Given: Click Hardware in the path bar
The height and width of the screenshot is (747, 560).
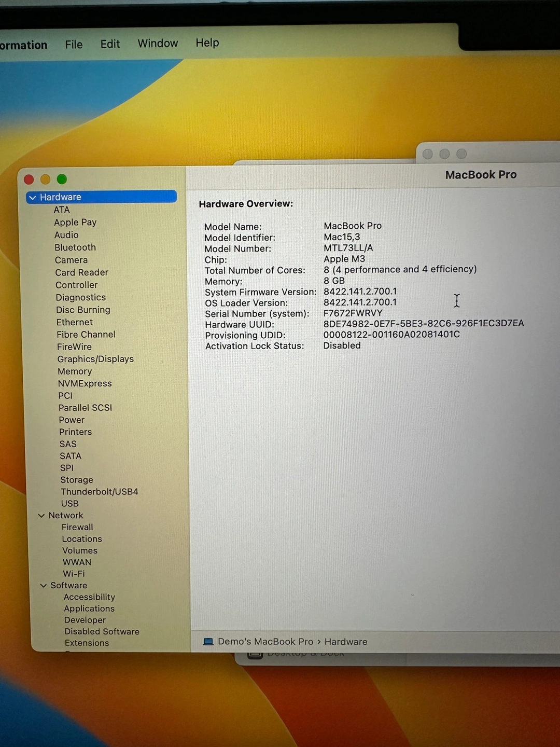Looking at the screenshot, I should (346, 642).
